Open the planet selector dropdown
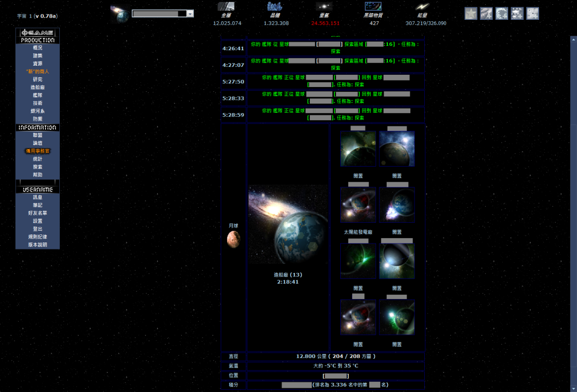Image resolution: width=577 pixels, height=392 pixels. coord(190,13)
